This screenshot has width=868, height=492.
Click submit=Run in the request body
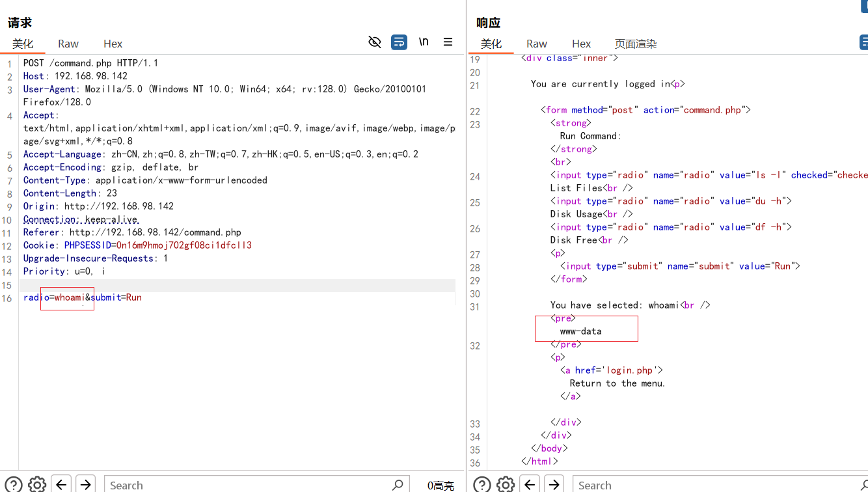116,297
